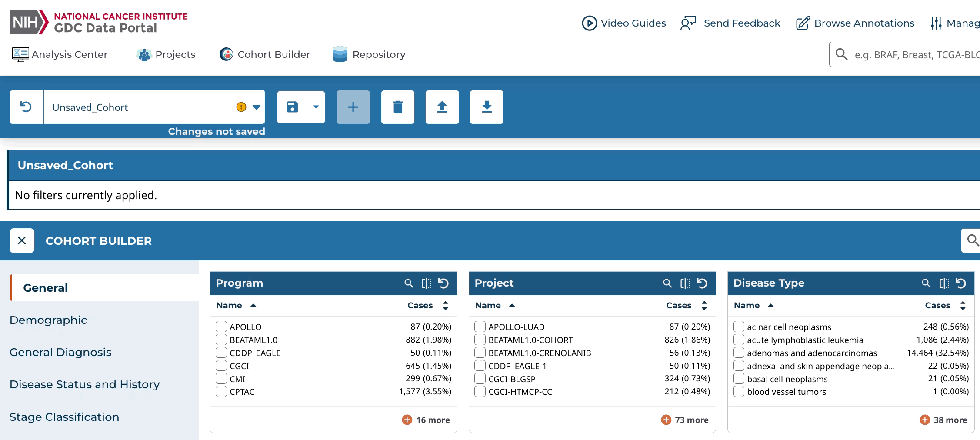The width and height of the screenshot is (980, 440).
Task: Open the Video Guides link
Action: pos(624,23)
